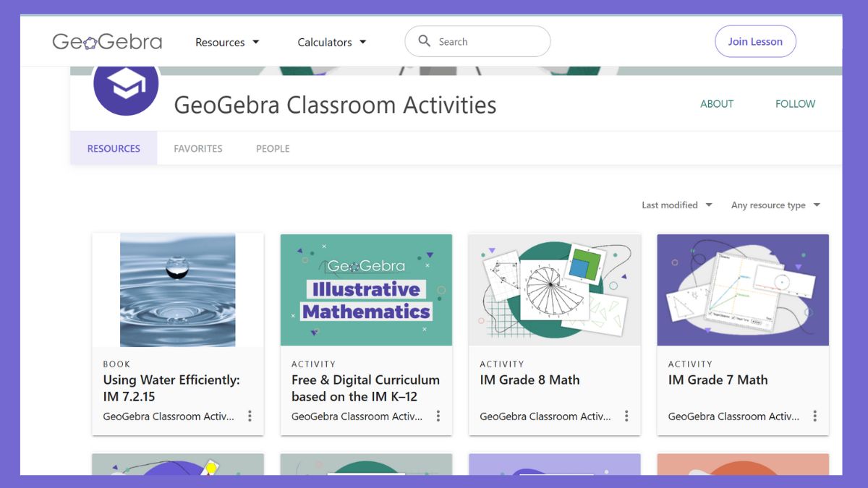Open the IM Grade 7 Math thumbnail image
868x488 pixels.
tap(743, 290)
